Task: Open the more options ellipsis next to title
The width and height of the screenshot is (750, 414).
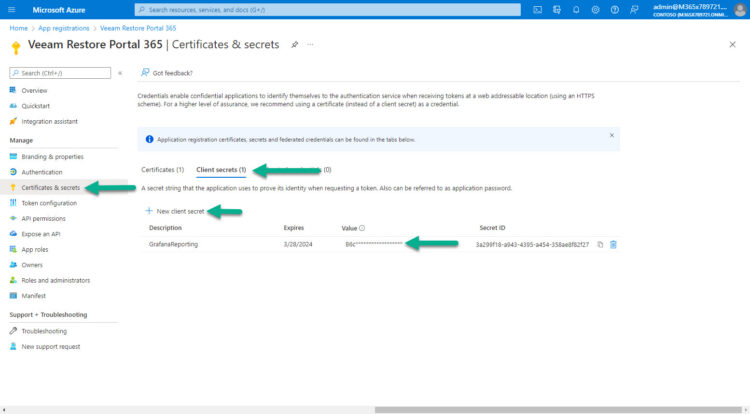Action: coord(310,44)
